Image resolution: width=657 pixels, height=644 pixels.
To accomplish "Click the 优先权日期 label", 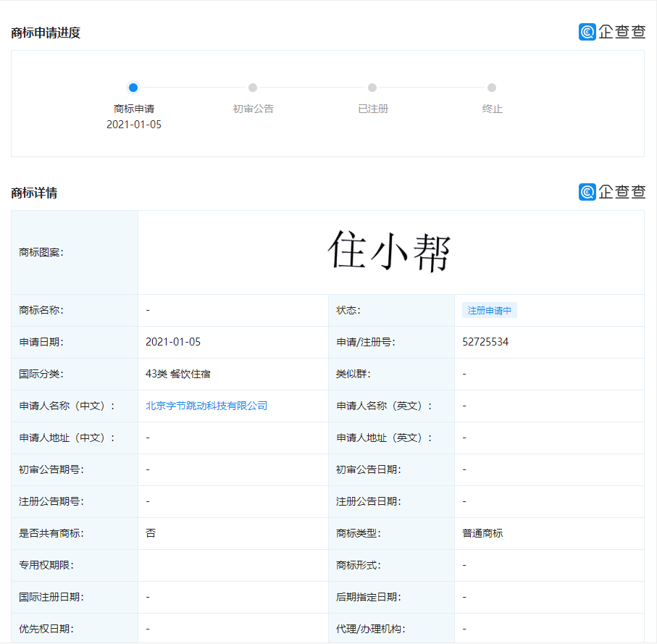I will pyautogui.click(x=46, y=629).
